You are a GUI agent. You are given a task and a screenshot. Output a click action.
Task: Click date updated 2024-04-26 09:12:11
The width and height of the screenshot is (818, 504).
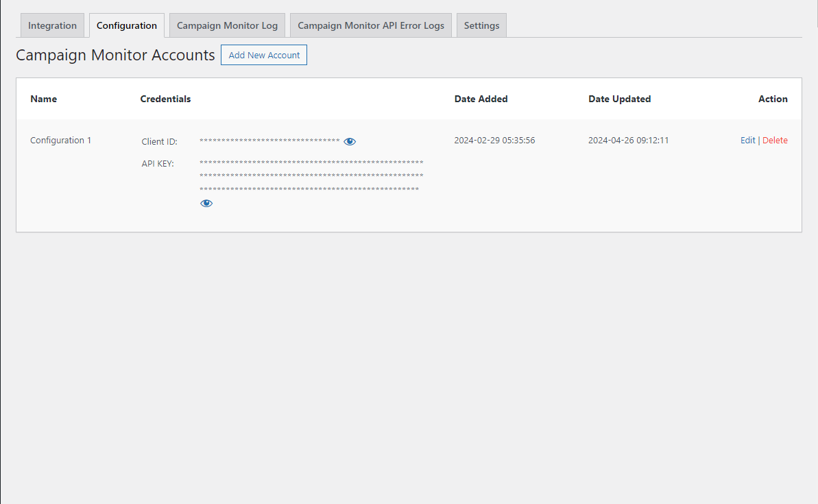click(628, 141)
